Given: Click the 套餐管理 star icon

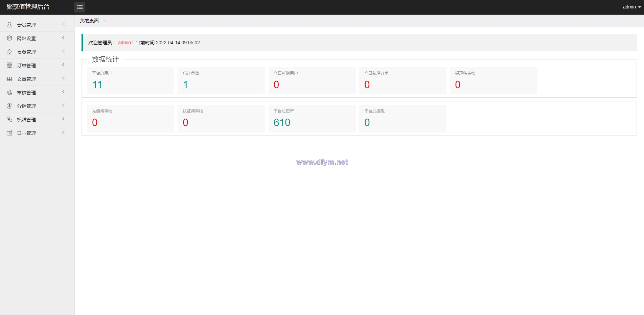Looking at the screenshot, I should click(9, 52).
